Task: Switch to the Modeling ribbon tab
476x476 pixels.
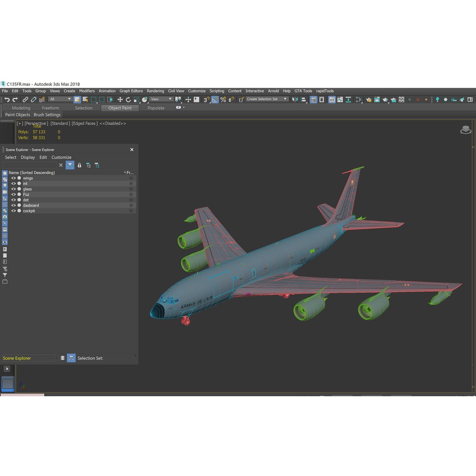Action: click(21, 108)
